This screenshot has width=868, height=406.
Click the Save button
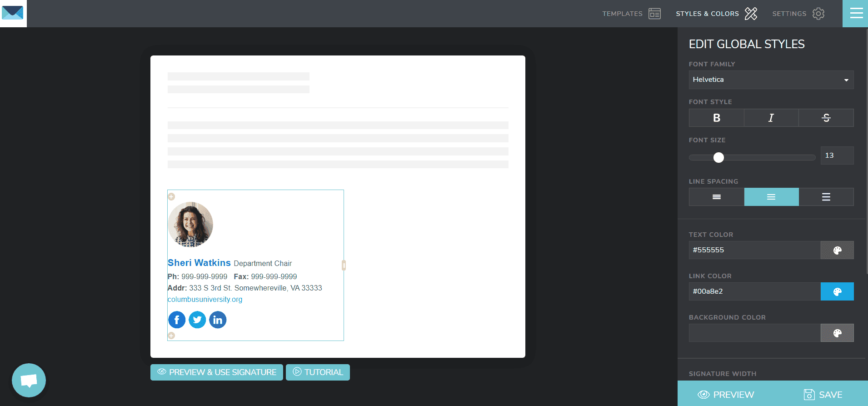(823, 394)
